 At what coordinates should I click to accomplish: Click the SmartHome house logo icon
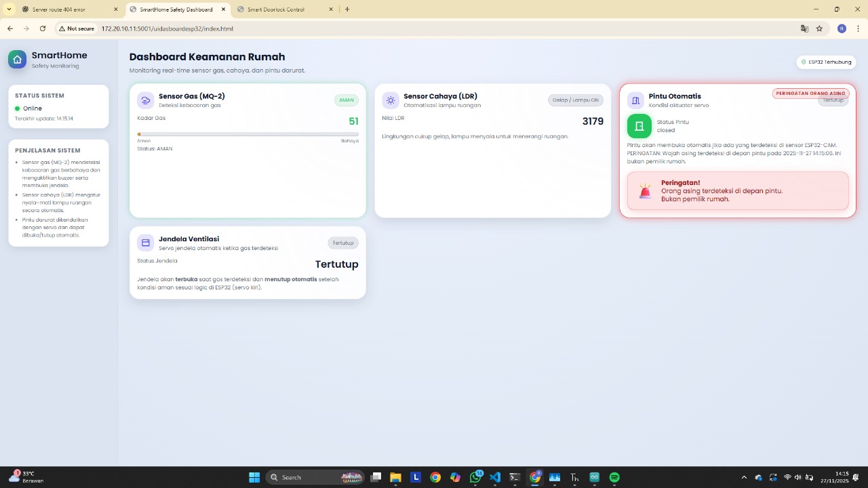tap(17, 60)
